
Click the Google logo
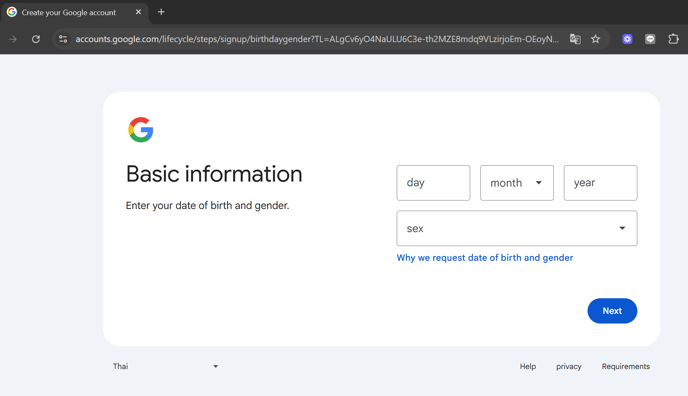pyautogui.click(x=141, y=130)
